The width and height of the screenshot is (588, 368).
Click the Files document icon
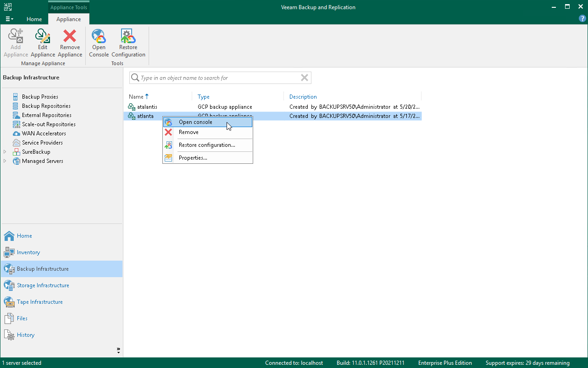pyautogui.click(x=9, y=318)
